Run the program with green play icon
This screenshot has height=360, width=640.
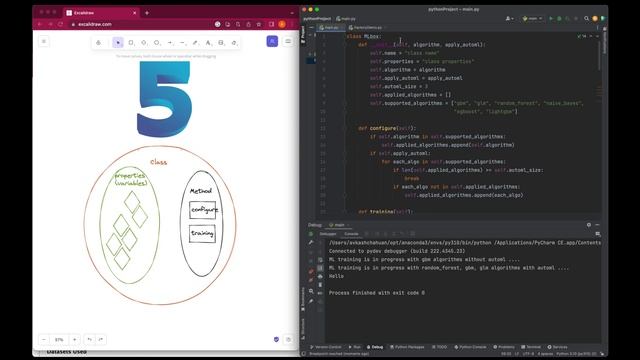551,19
